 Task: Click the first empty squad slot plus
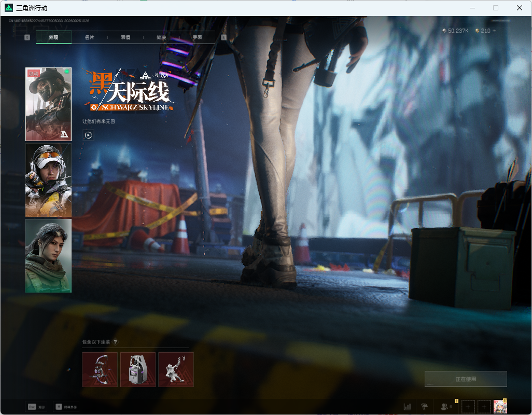[468, 407]
